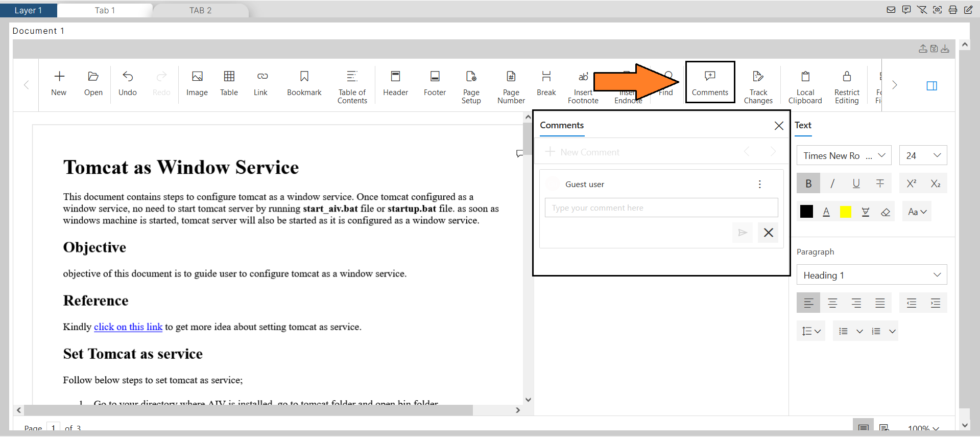Align paragraph to the right
Viewport: 980px width, 437px height.
point(856,303)
